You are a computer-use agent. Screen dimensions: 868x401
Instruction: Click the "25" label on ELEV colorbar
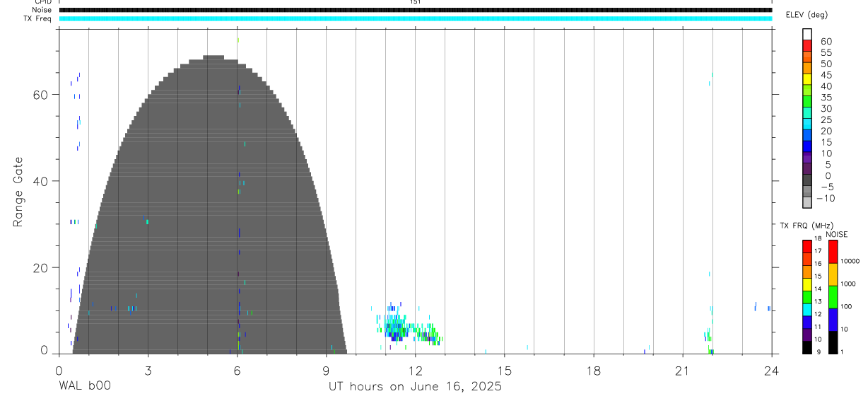coord(826,120)
